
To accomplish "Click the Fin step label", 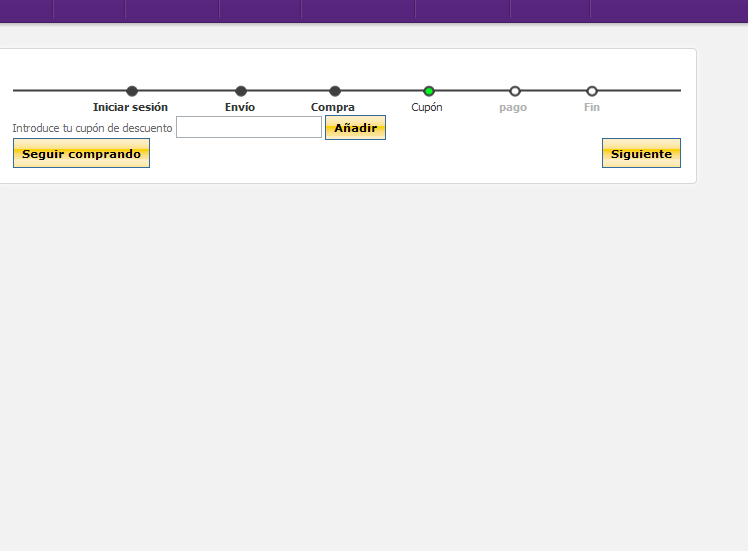I will pos(592,107).
